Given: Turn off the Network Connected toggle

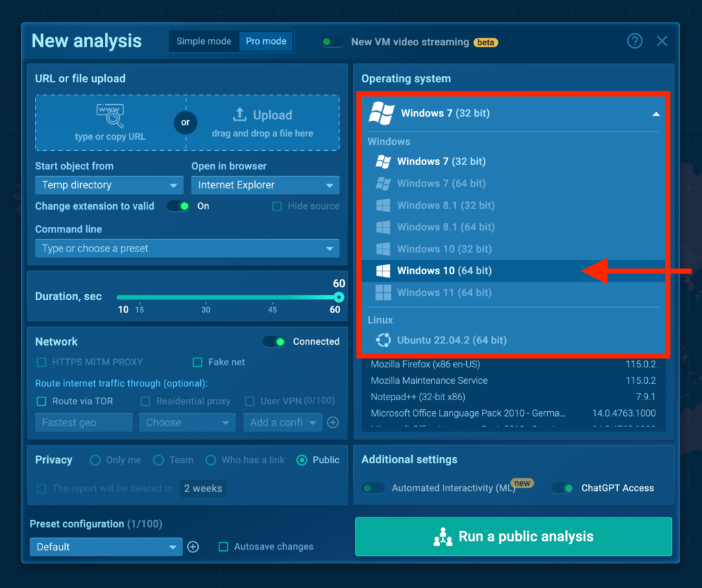Looking at the screenshot, I should [x=274, y=341].
